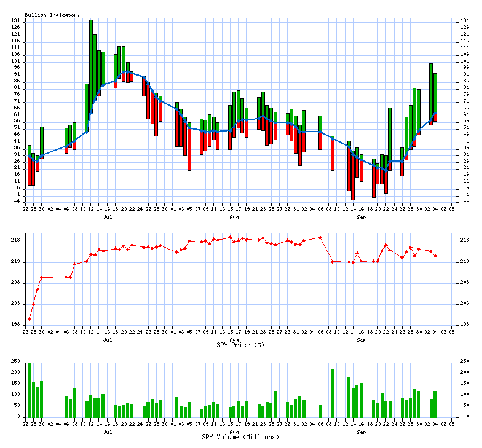Select the last green bar in the bullish chart
The width and height of the screenshot is (482, 448).
435,92
